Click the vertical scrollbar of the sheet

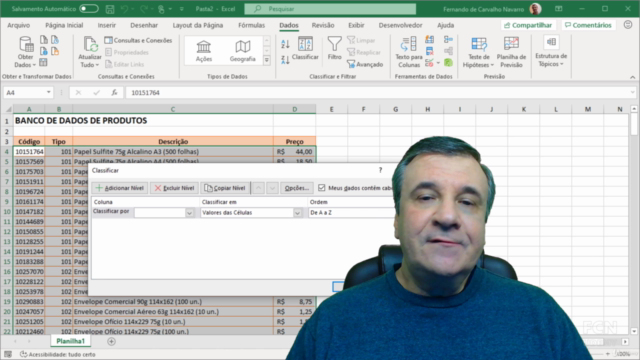[x=633, y=220]
